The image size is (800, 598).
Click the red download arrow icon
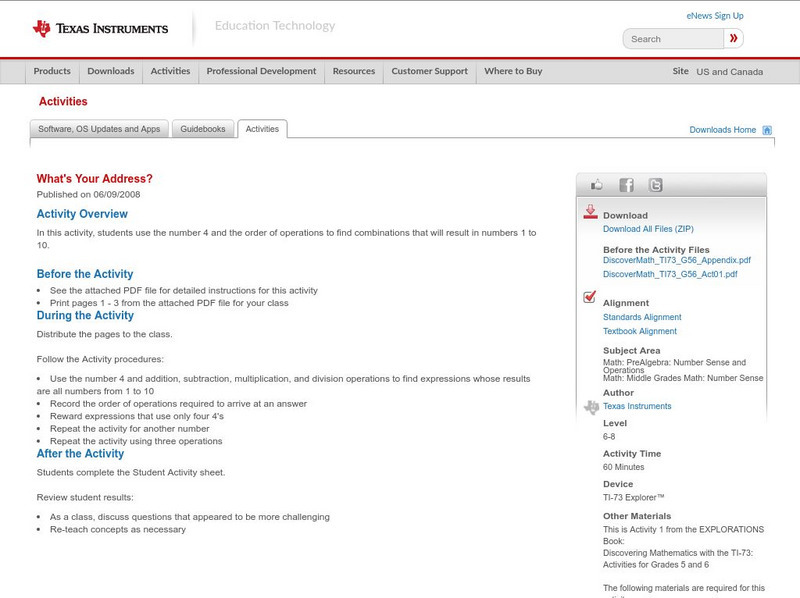coord(589,210)
